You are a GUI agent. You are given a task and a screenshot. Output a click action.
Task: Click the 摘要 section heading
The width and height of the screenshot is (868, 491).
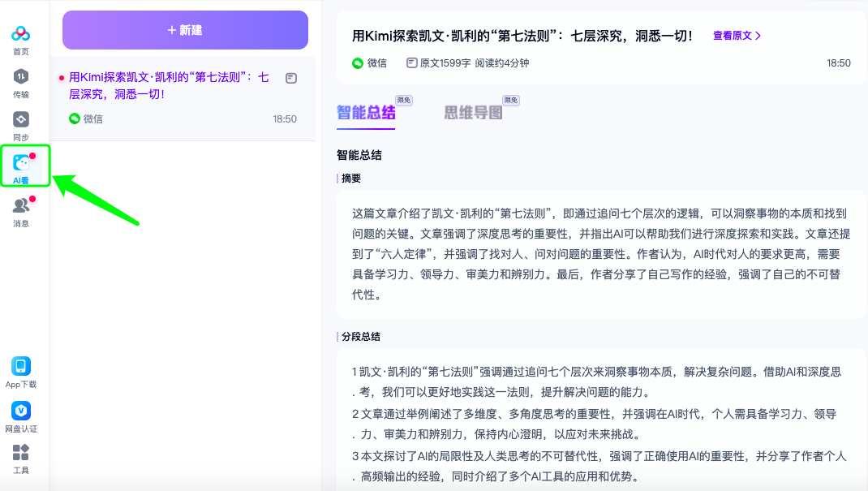(x=351, y=179)
